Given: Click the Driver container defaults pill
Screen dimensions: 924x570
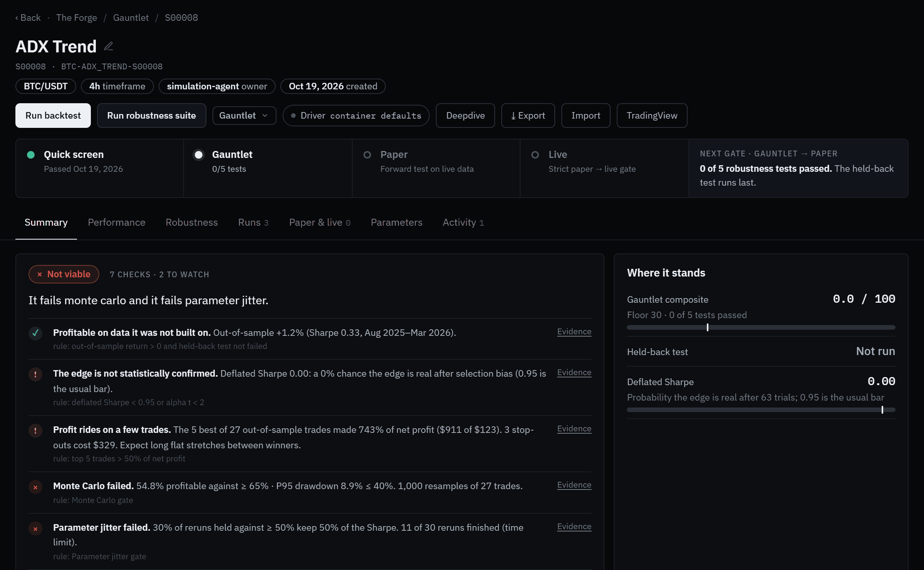Looking at the screenshot, I should click(x=356, y=116).
